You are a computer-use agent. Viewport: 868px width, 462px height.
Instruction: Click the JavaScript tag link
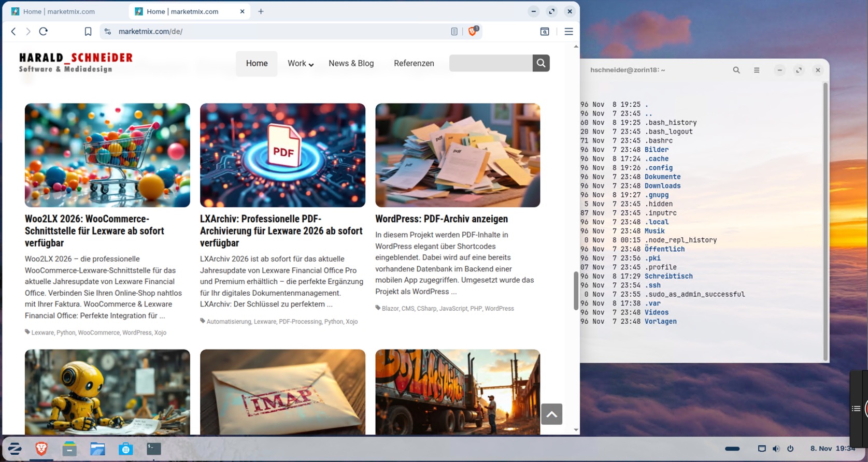tap(453, 309)
